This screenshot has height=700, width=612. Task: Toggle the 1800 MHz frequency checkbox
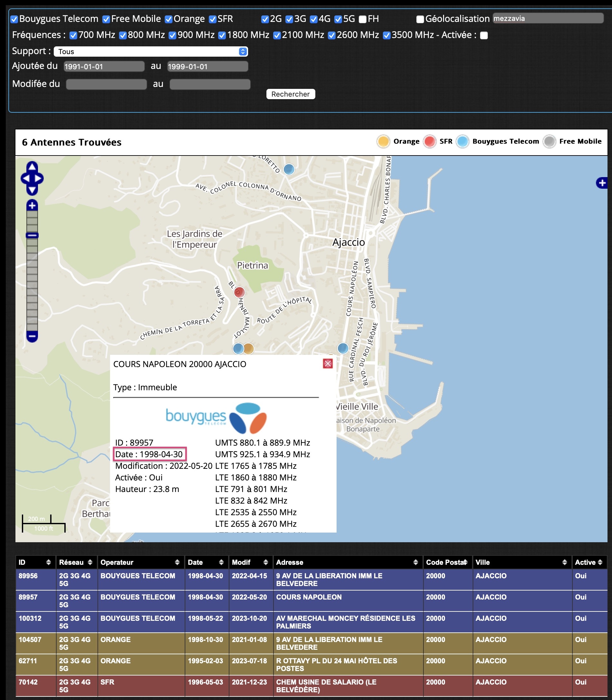[x=222, y=35]
